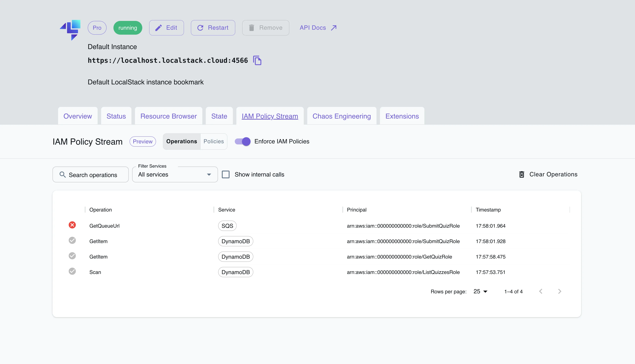Go to next page of operations
Screen dimensions: 635x364
tap(559, 291)
